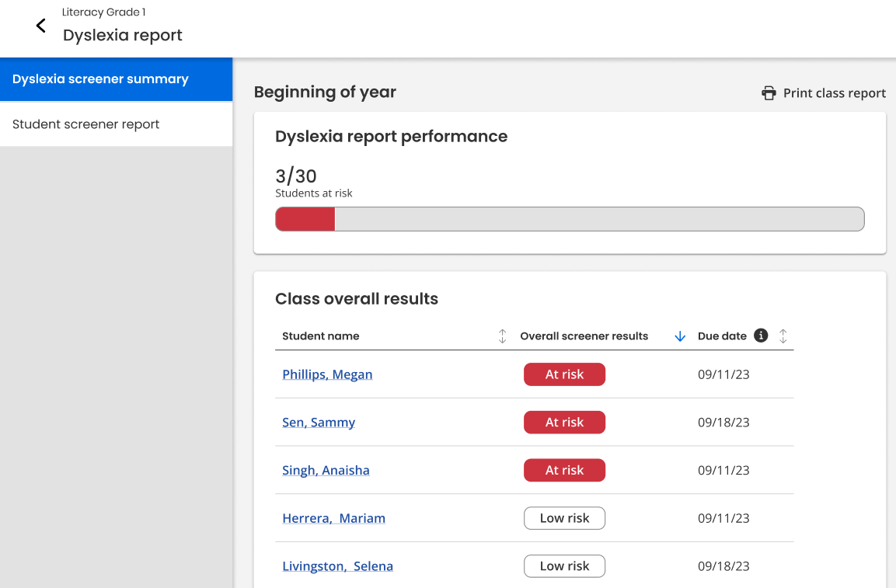Open Herrera, Mariam student link
Image resolution: width=896 pixels, height=588 pixels.
click(333, 519)
